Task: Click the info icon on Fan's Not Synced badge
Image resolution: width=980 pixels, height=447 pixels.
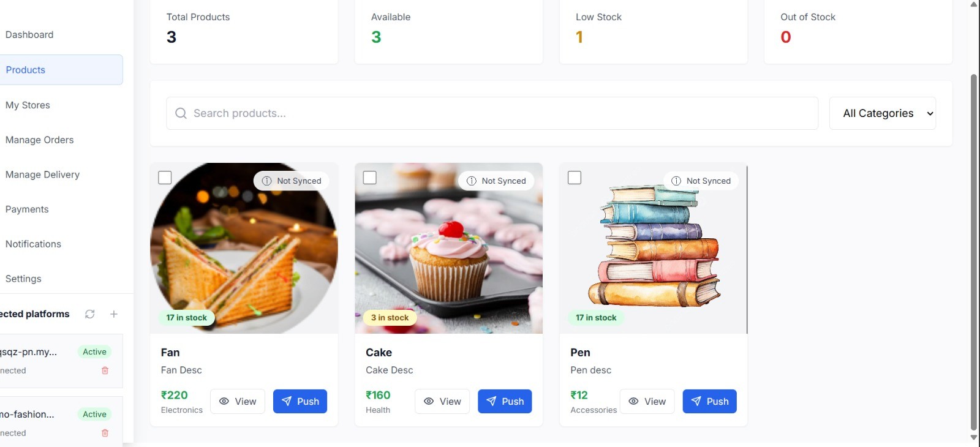Action: tap(267, 181)
